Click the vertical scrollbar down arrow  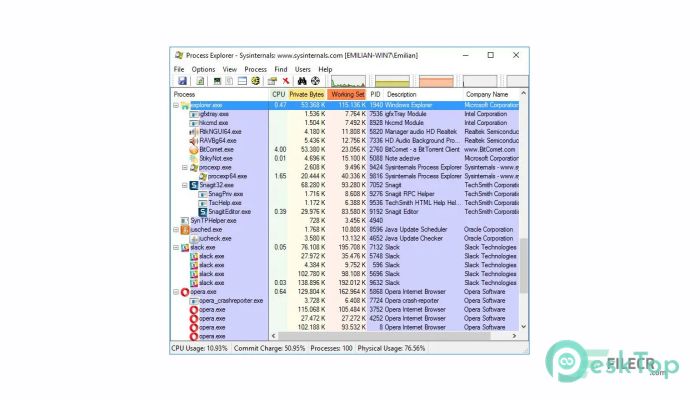(524, 327)
